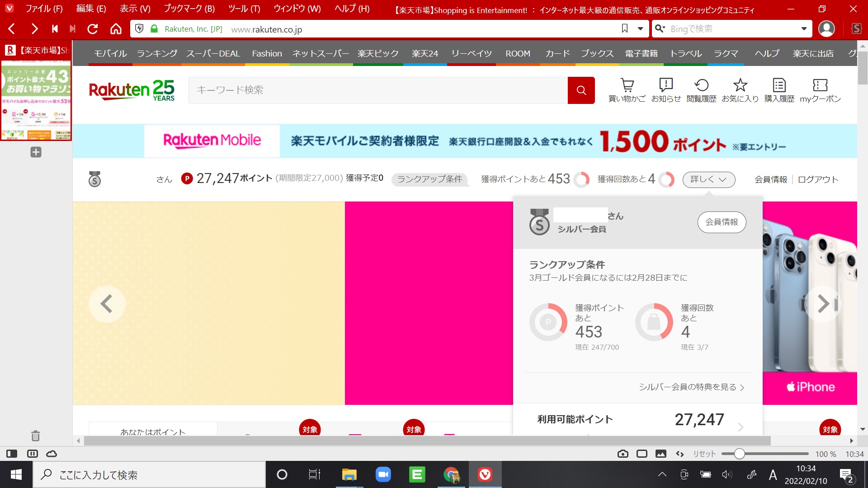868x488 pixels.
Task: Open the ブックマーク (B) menu
Action: click(x=189, y=9)
